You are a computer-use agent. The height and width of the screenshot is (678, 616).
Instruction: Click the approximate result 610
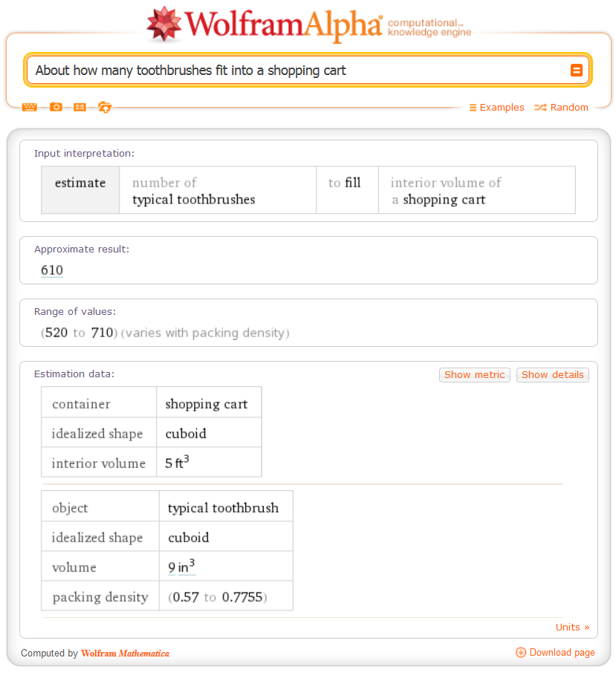point(52,270)
